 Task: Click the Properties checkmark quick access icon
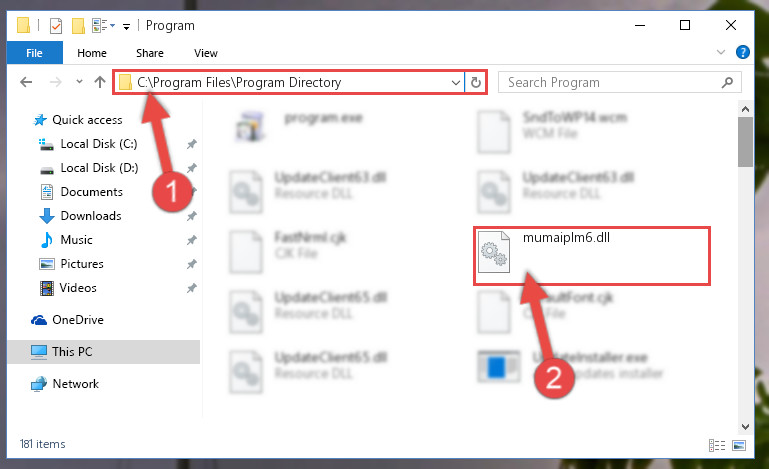[56, 26]
